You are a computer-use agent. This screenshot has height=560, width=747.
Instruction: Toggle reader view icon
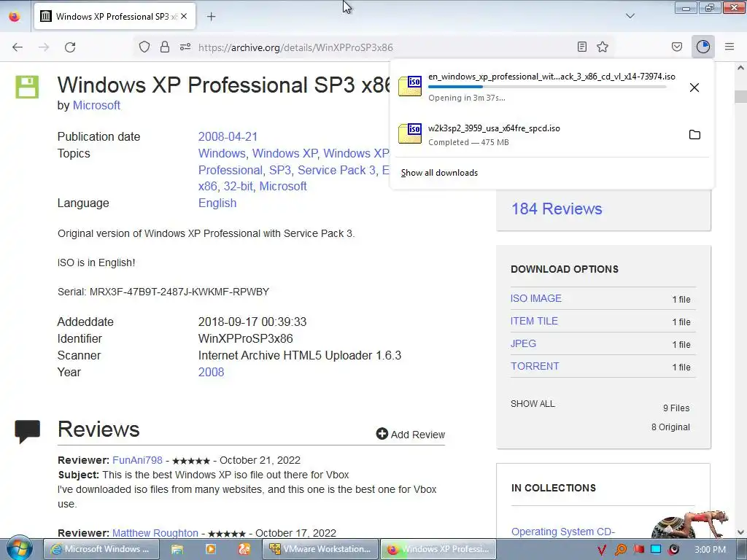click(x=581, y=47)
